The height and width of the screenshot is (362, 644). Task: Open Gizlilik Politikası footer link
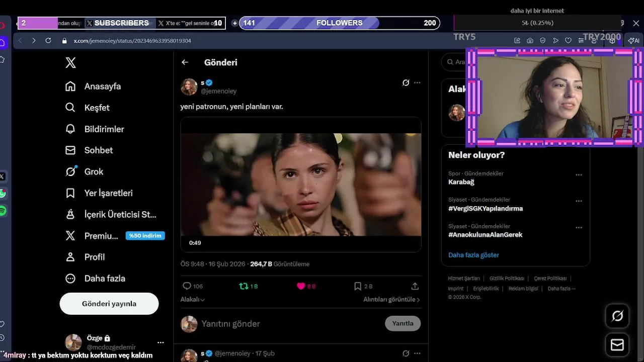(507, 279)
